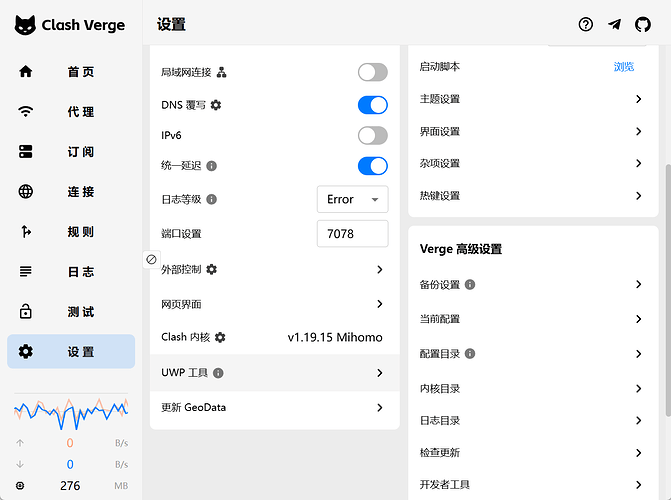
Task: Click the wifi proxy icon in sidebar
Action: pos(26,112)
